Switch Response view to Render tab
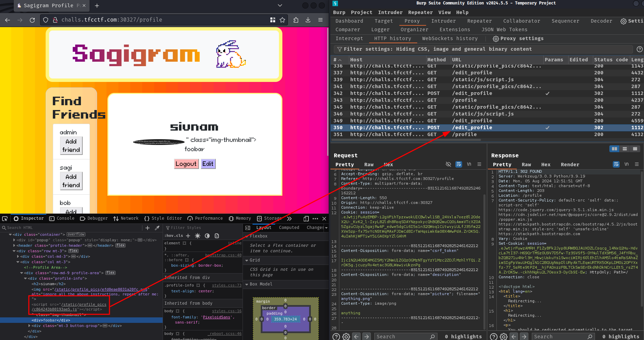644x340 pixels. click(570, 165)
